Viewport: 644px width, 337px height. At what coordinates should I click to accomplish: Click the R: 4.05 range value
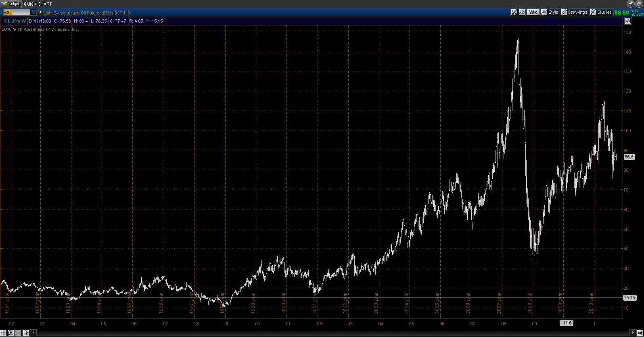pyautogui.click(x=136, y=21)
